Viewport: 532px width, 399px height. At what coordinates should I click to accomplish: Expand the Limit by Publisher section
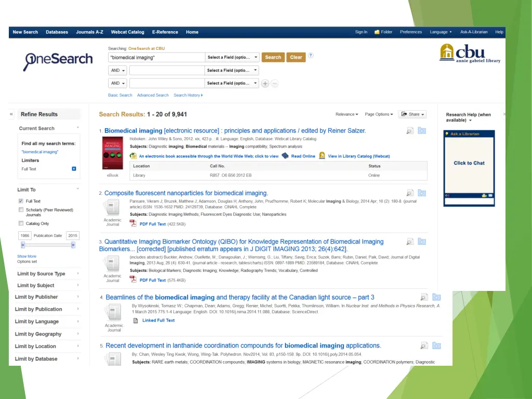[x=47, y=297]
